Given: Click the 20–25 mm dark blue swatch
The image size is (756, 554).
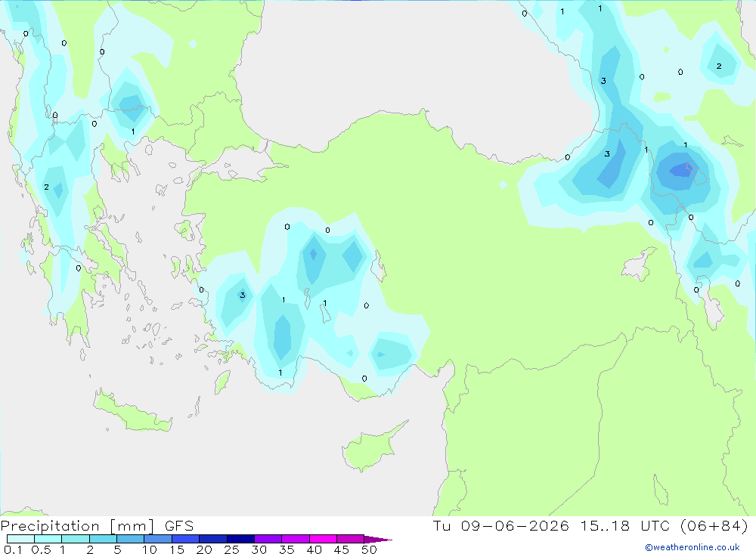Looking at the screenshot, I should click(212, 539).
